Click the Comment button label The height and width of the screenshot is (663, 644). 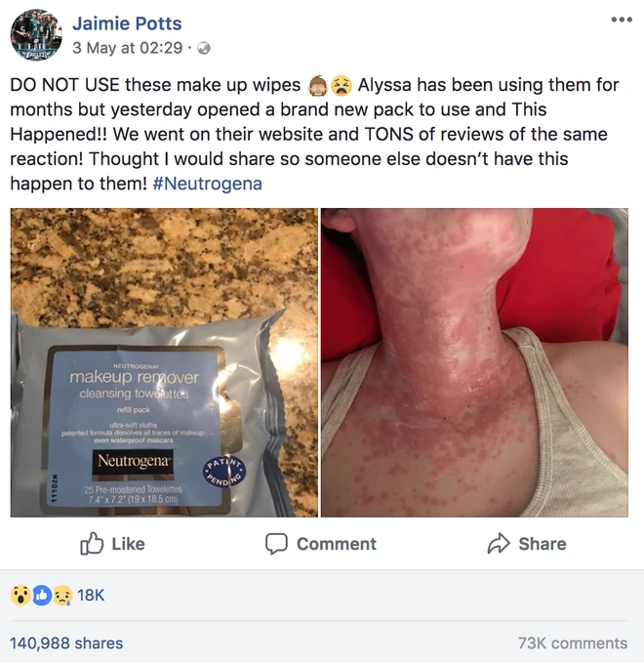[x=337, y=544]
